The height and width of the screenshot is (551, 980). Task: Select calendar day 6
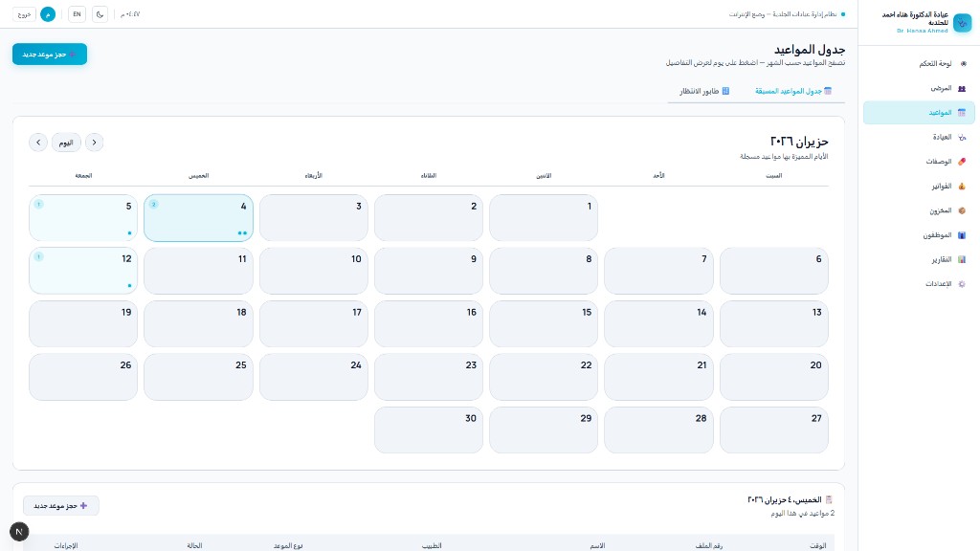[x=773, y=271]
